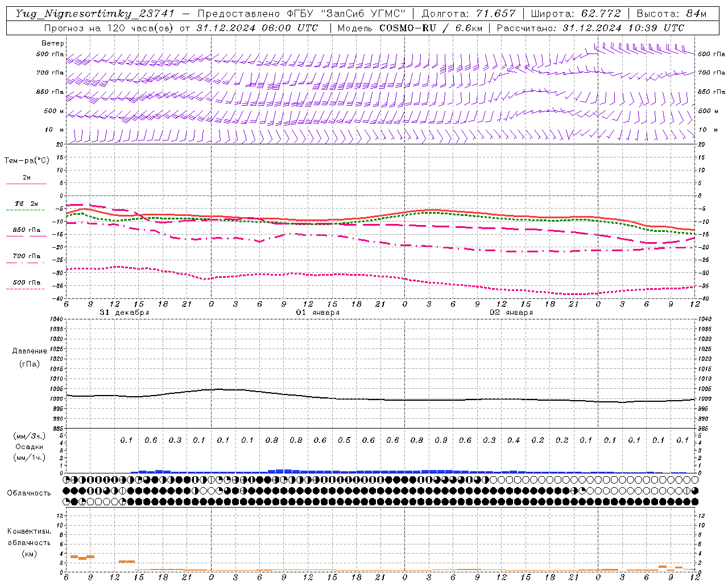728x582 pixels.
Task: Click the (гПа) unit under Давление
Action: (30, 364)
